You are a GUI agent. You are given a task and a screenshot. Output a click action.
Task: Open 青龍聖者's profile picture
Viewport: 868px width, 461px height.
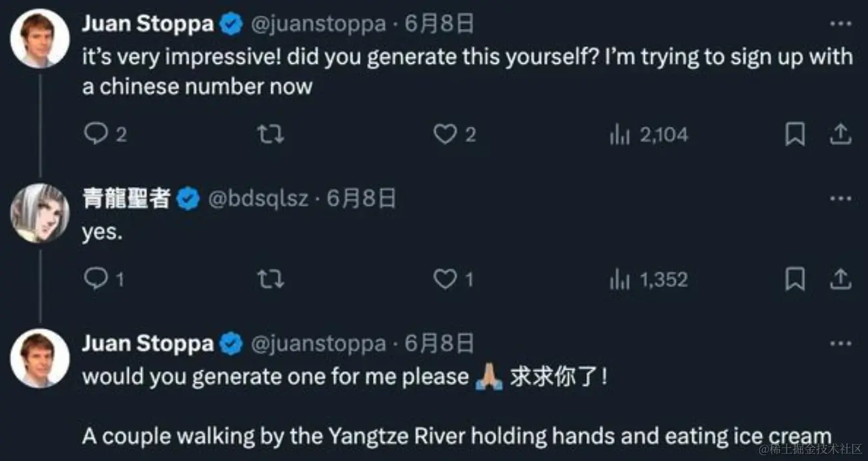(40, 213)
